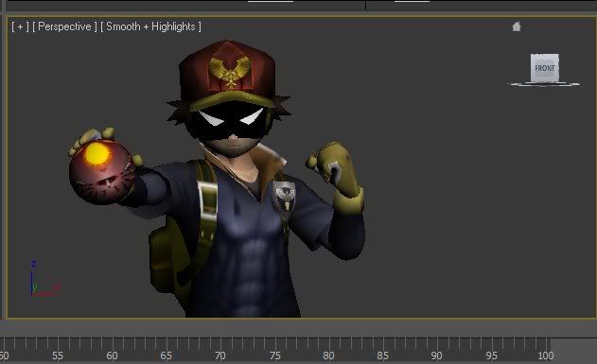Click frame 60 on the timeline
597x364 pixels.
click(112, 356)
